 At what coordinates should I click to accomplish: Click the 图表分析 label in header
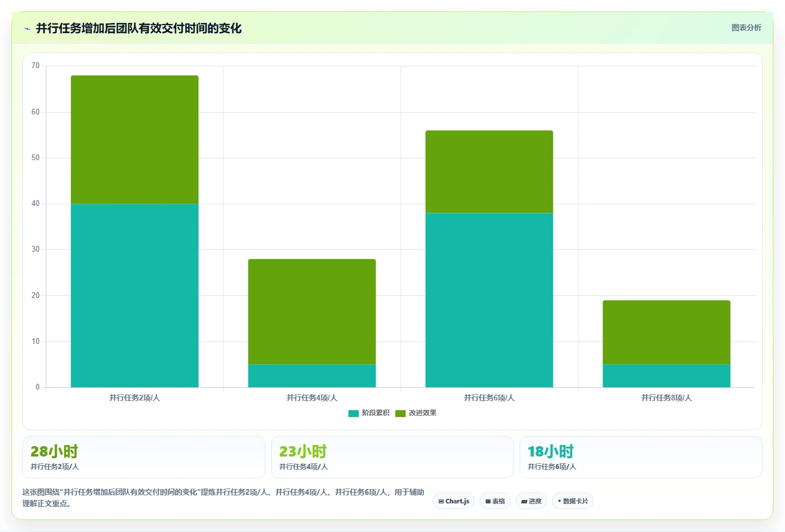pyautogui.click(x=746, y=27)
